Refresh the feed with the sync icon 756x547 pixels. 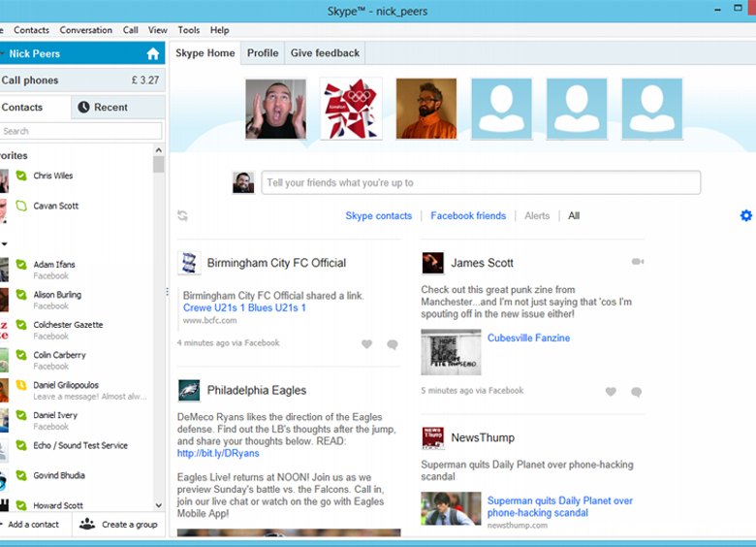click(182, 215)
